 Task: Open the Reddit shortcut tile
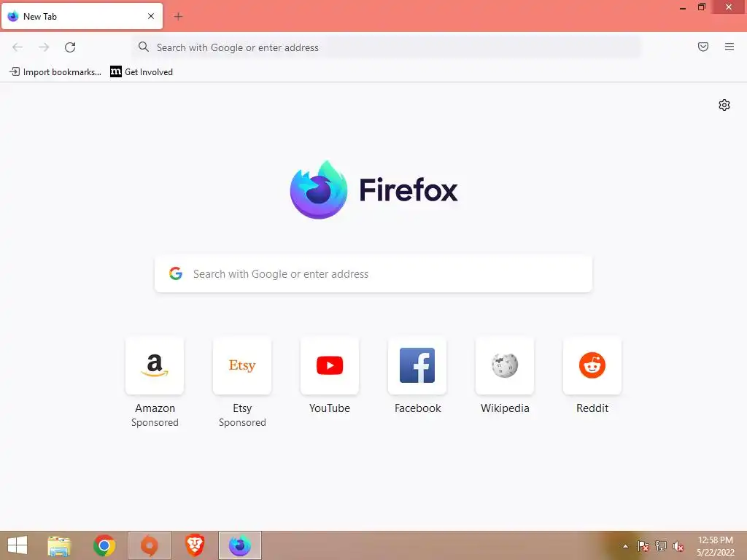[592, 365]
